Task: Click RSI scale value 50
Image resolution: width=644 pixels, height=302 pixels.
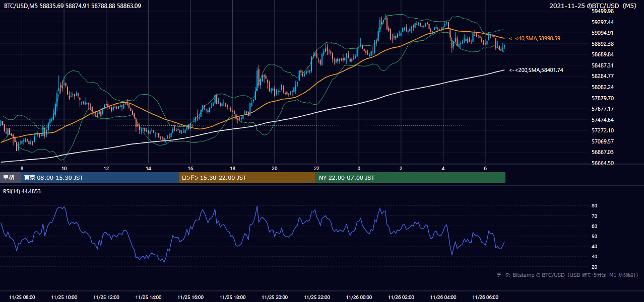Action: (594, 236)
